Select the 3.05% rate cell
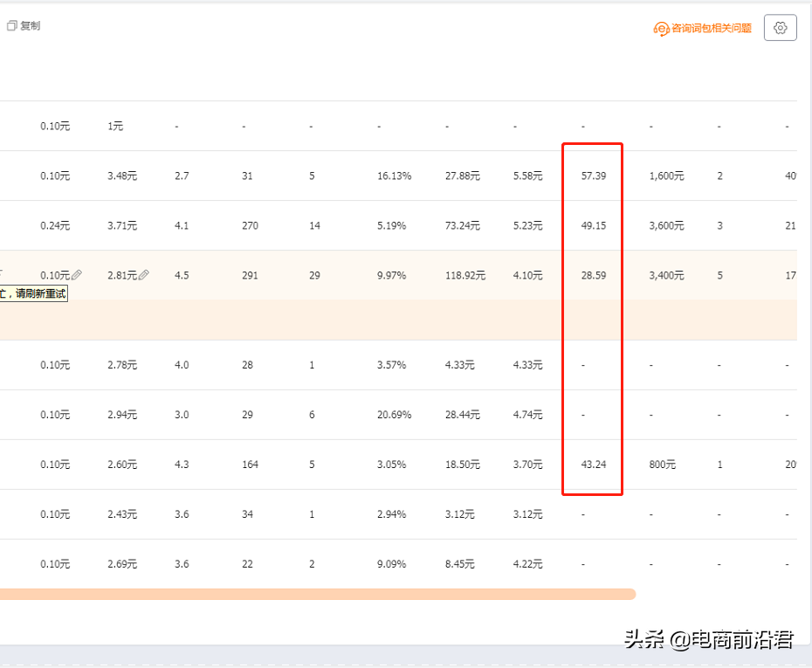This screenshot has height=668, width=812. tap(391, 465)
